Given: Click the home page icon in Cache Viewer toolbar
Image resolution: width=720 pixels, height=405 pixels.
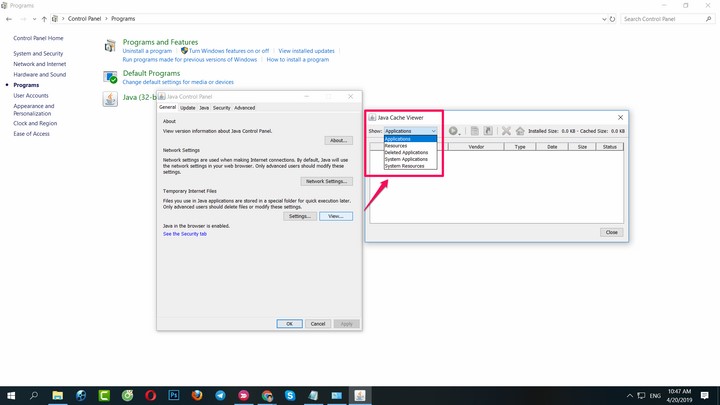Looking at the screenshot, I should [x=520, y=131].
